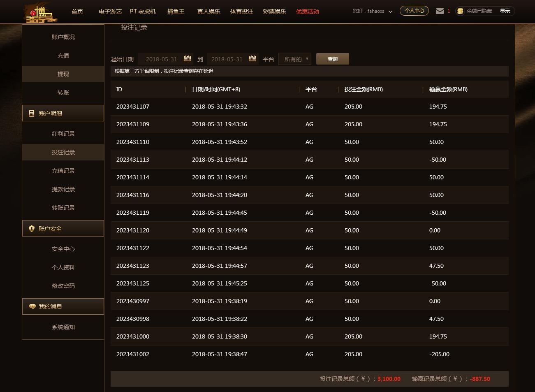Open 安全中心 in sidebar

(x=63, y=249)
